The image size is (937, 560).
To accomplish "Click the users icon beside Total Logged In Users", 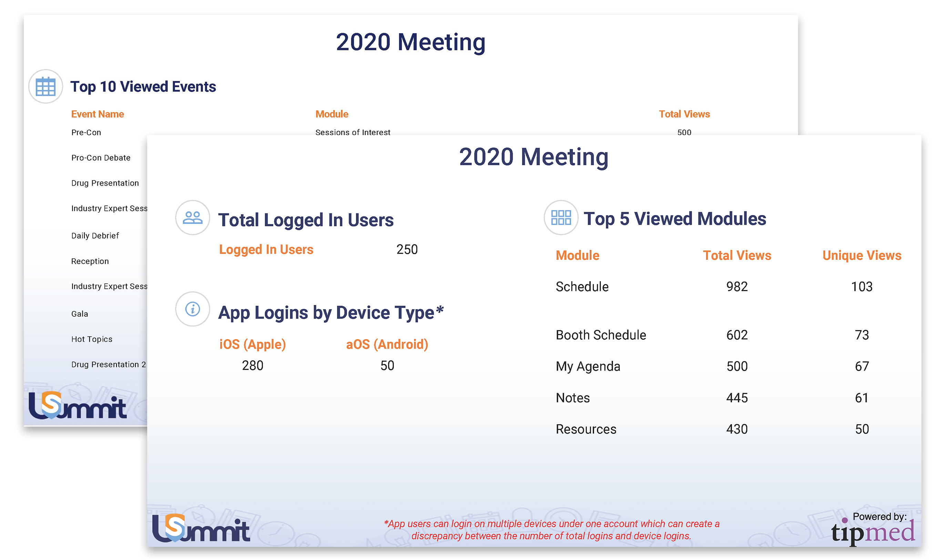I will point(192,218).
